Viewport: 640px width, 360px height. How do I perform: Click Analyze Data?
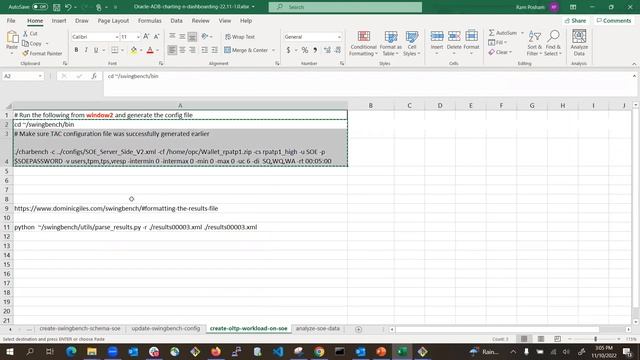pyautogui.click(x=579, y=43)
